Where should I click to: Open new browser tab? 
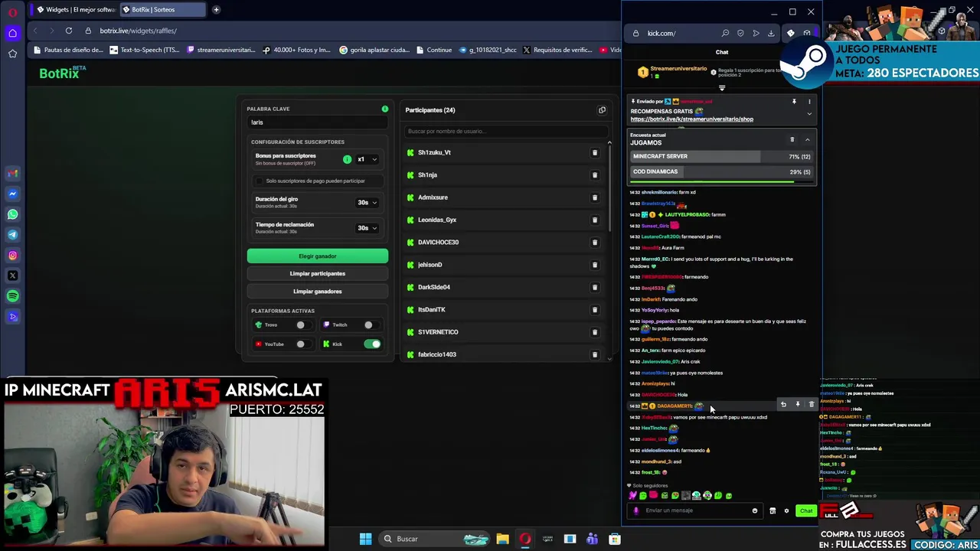point(216,10)
